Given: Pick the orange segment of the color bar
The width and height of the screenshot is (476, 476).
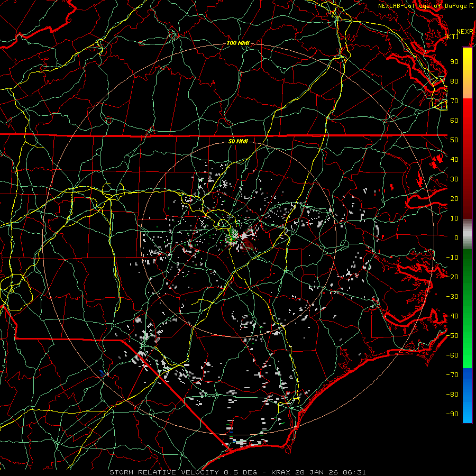Looking at the screenshot, I should tap(467, 89).
